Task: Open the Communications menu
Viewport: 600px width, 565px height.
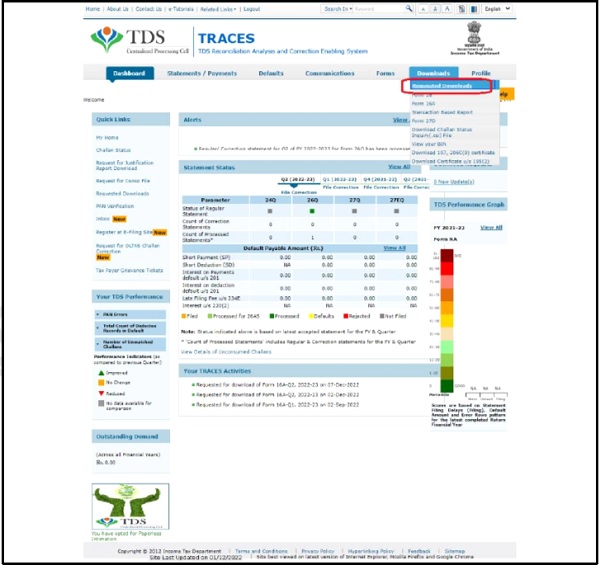Action: click(330, 73)
